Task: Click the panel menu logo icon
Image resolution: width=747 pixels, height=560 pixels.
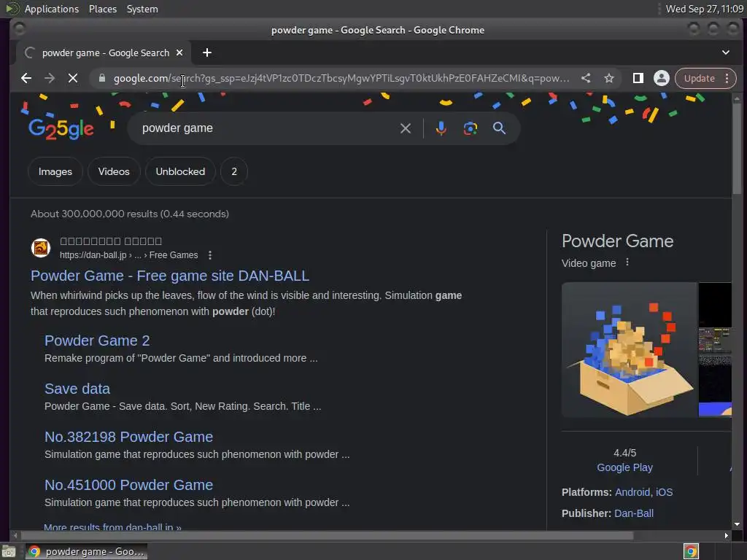Action: point(12,9)
